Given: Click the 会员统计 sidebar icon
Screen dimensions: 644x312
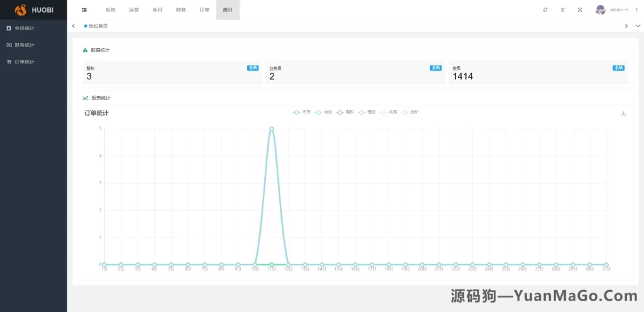Looking at the screenshot, I should 9,28.
